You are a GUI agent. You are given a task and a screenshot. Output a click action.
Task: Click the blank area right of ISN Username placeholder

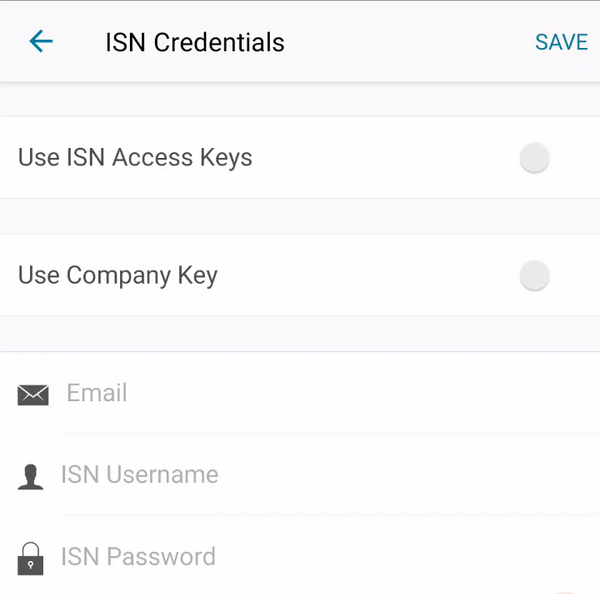400,475
